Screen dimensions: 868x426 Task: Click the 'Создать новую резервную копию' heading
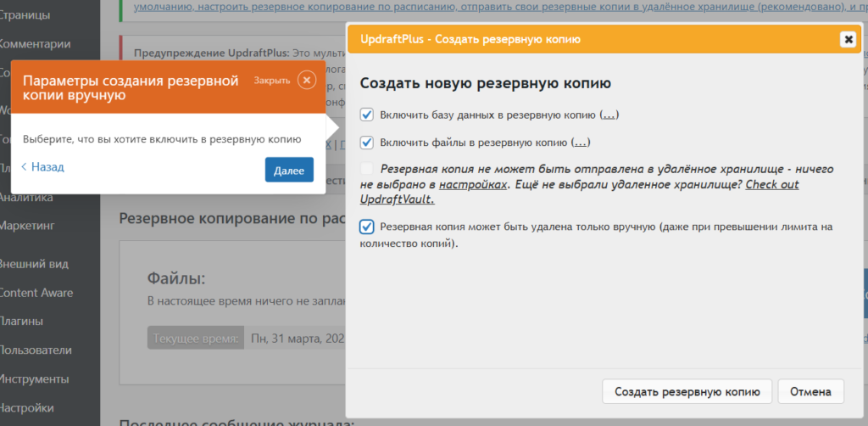pyautogui.click(x=486, y=84)
